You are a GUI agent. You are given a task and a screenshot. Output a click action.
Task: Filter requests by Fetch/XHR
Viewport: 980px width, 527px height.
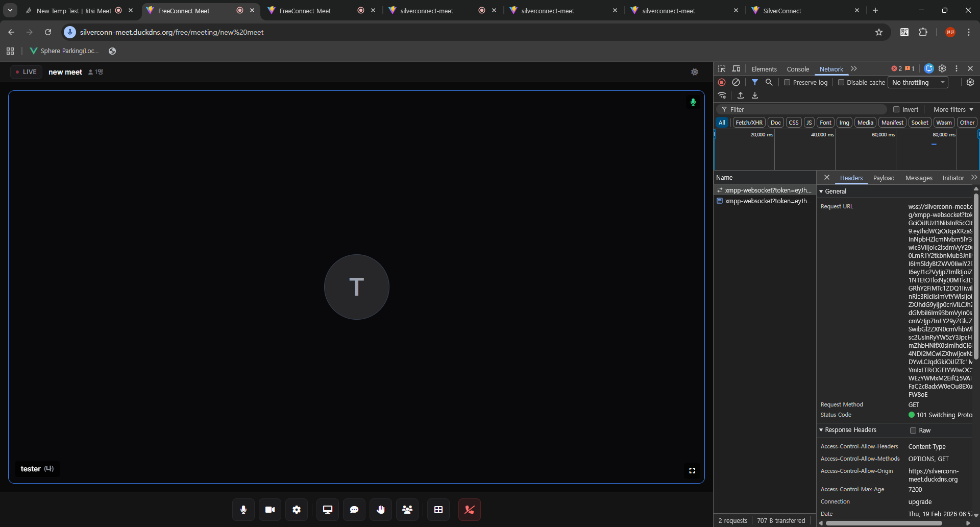(x=749, y=123)
